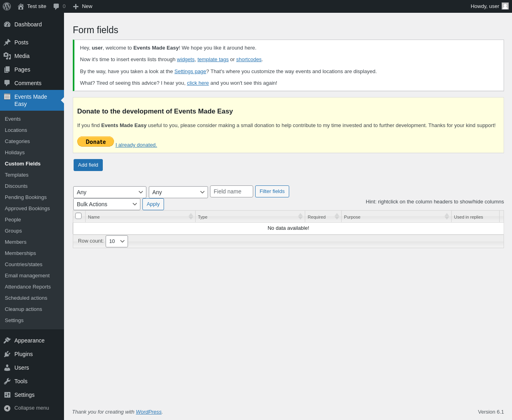This screenshot has width=512, height=420.
Task: Open the comments bubble in admin bar
Action: 56,6
